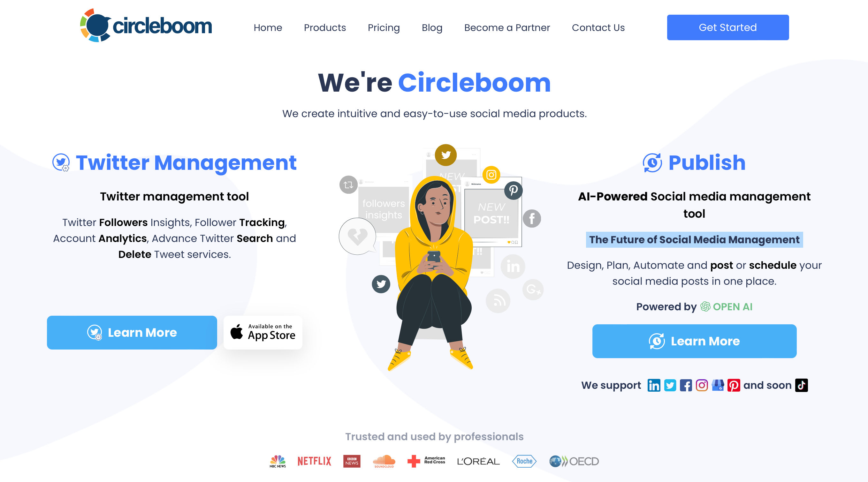Click the Get Started button

click(x=727, y=27)
